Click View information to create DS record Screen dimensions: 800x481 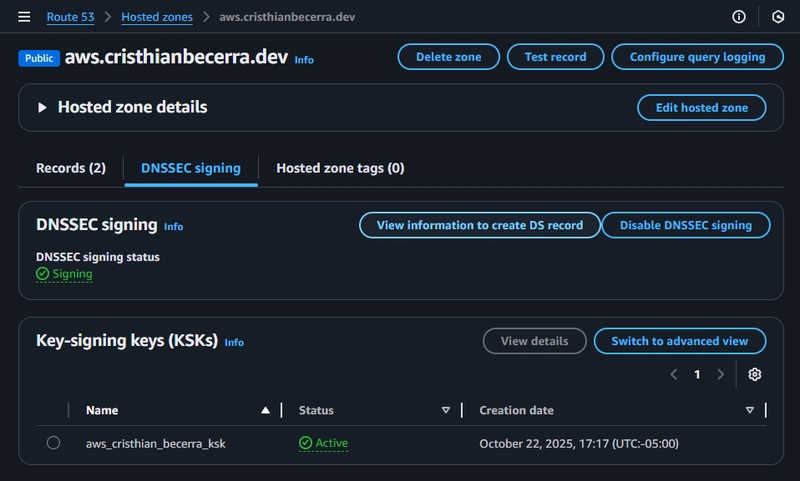[479, 225]
